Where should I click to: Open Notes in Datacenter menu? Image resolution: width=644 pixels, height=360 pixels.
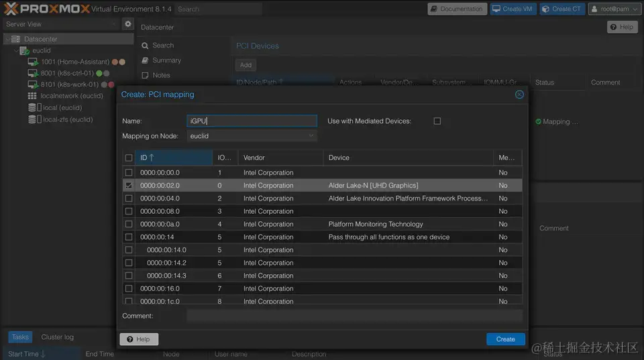pos(162,75)
